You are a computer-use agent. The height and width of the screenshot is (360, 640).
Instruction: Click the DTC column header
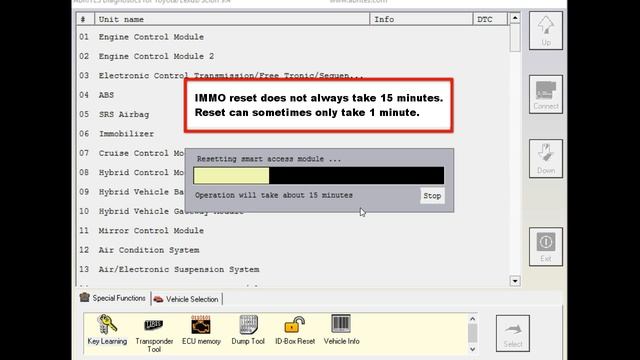(x=490, y=19)
